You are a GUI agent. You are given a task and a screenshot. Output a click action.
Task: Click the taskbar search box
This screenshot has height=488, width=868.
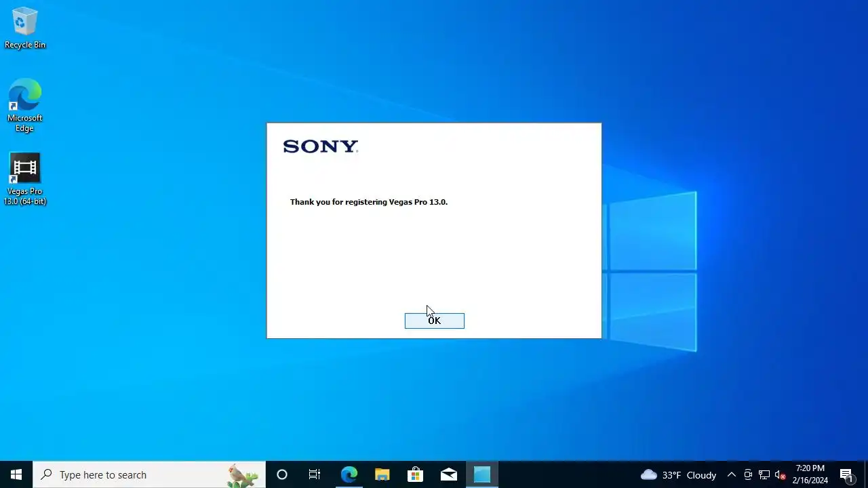pyautogui.click(x=149, y=474)
